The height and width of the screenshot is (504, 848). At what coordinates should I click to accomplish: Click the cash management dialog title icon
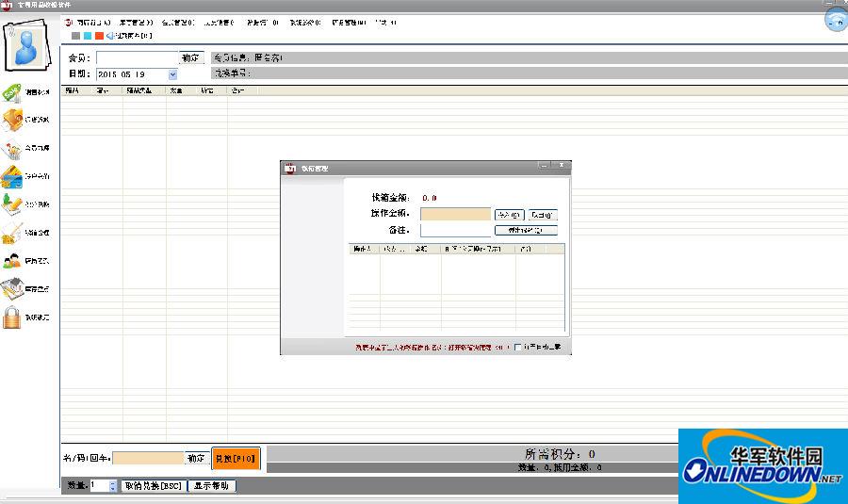290,169
